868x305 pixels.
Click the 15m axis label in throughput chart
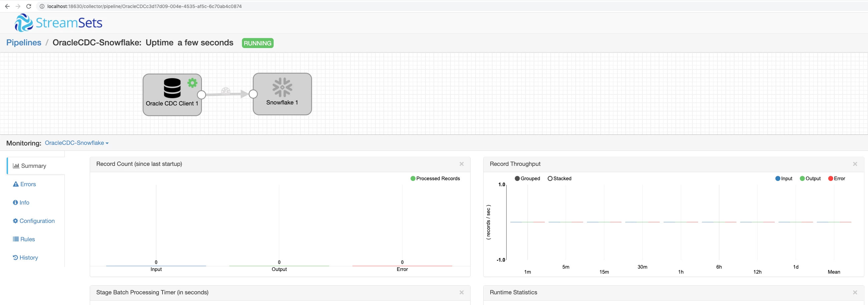point(604,272)
